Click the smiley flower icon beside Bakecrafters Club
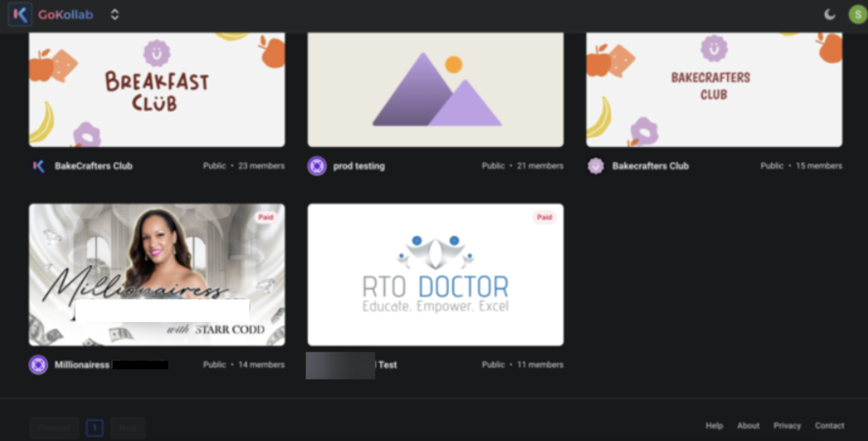Image resolution: width=868 pixels, height=441 pixels. pos(596,166)
